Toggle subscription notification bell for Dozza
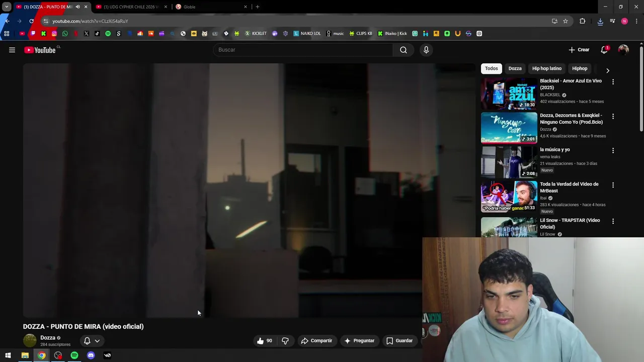 pyautogui.click(x=87, y=341)
